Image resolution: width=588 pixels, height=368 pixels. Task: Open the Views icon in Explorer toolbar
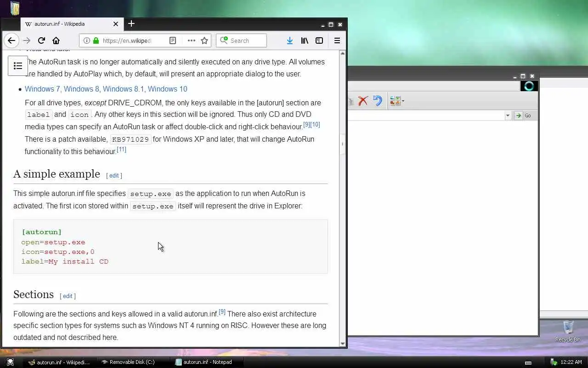(x=395, y=101)
